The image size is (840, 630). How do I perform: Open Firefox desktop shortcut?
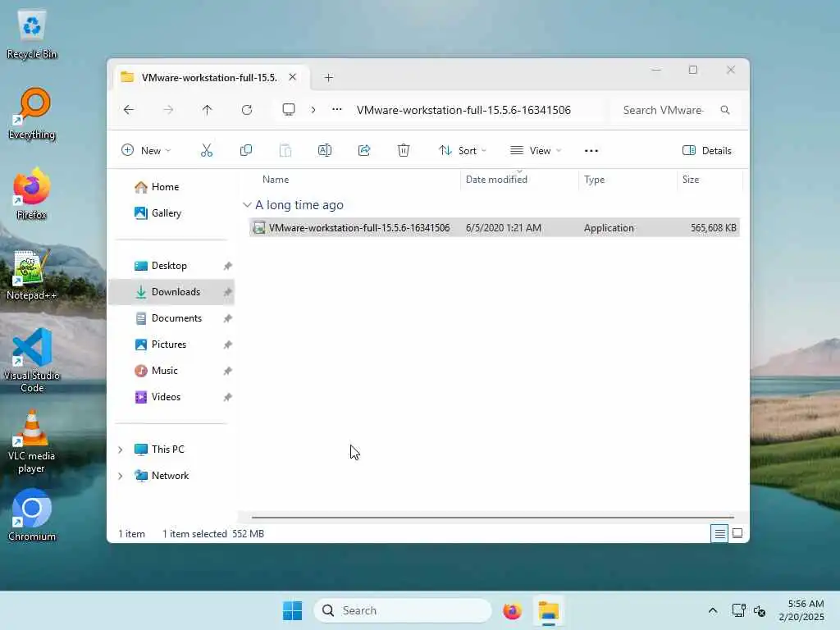point(32,194)
